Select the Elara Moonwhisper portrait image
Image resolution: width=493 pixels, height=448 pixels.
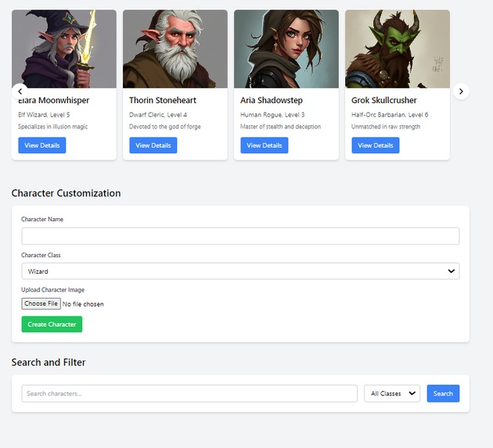coord(64,48)
